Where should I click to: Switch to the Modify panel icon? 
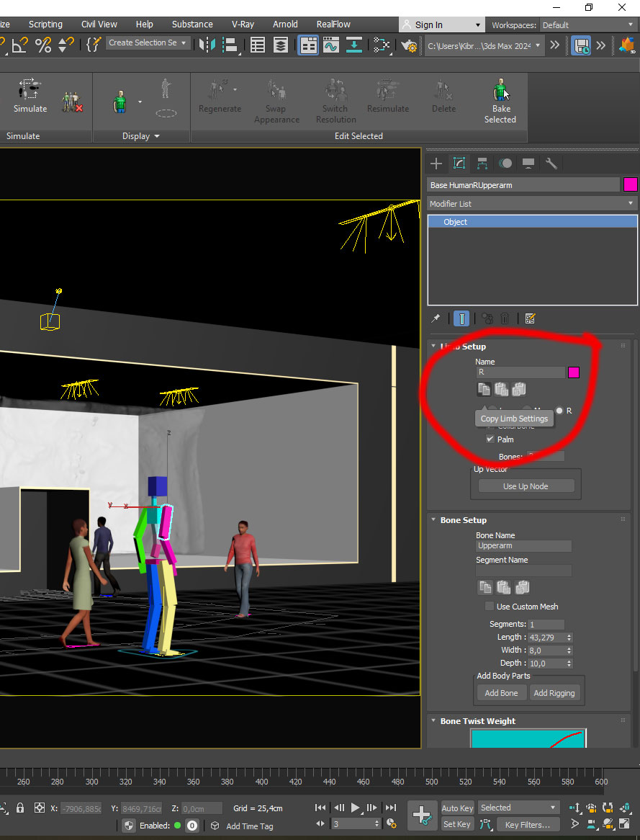point(459,164)
